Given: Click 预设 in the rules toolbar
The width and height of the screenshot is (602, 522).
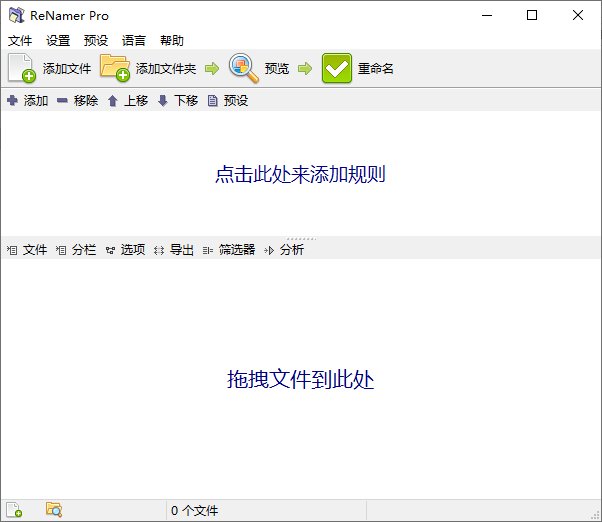Looking at the screenshot, I should click(x=236, y=101).
